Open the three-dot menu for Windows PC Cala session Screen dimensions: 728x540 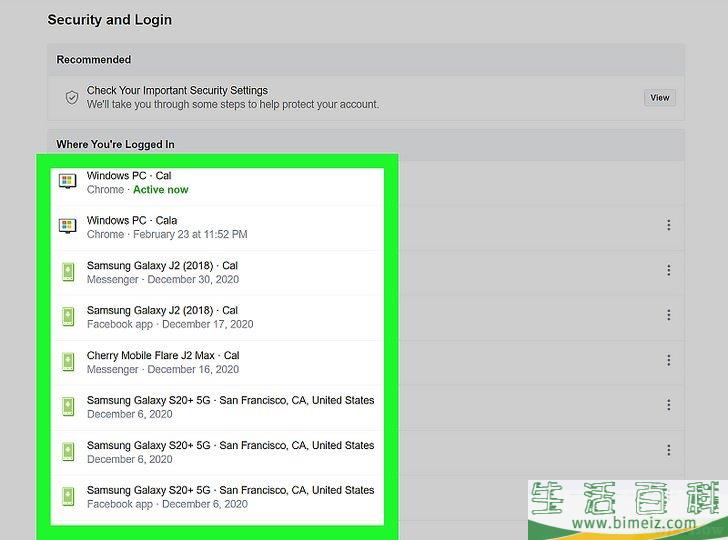[x=669, y=225]
